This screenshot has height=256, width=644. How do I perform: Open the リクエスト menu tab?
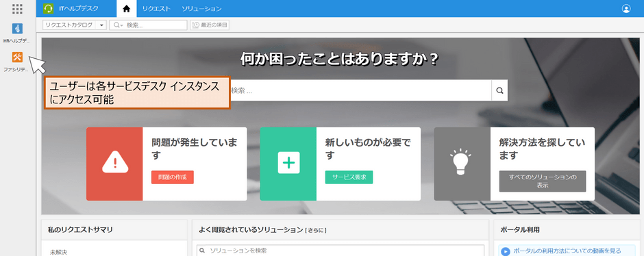tap(156, 9)
